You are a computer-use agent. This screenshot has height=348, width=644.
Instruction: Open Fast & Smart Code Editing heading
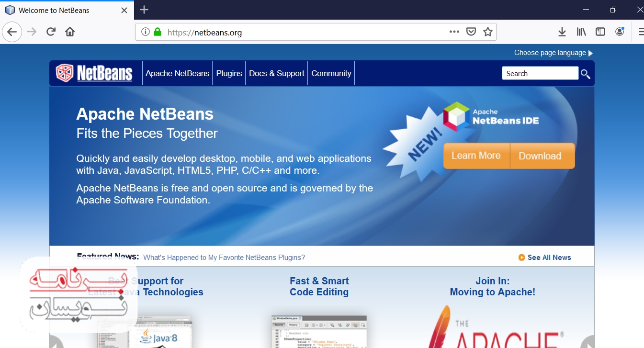[x=319, y=286]
